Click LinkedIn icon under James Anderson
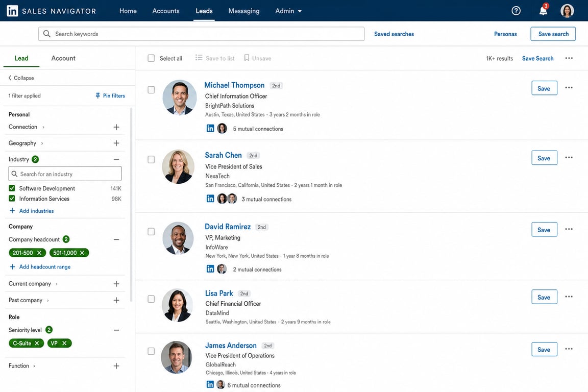Screen dimensions: 588x392 point(210,384)
